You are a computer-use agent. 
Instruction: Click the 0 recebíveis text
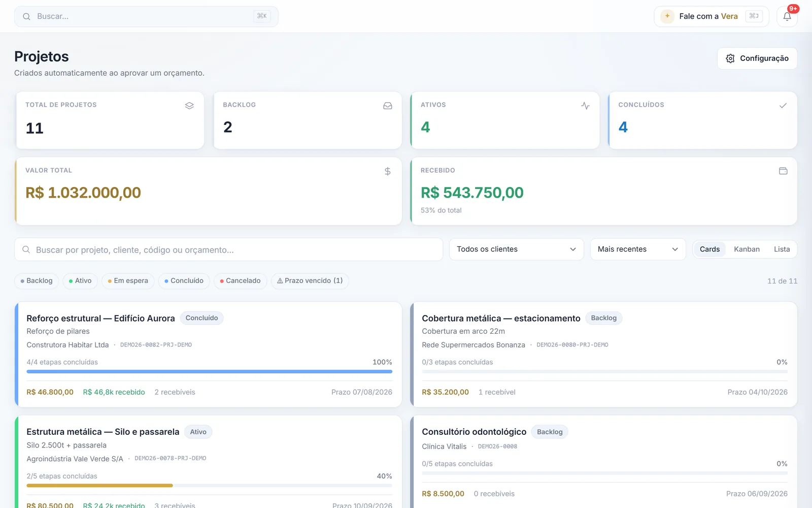pyautogui.click(x=494, y=494)
